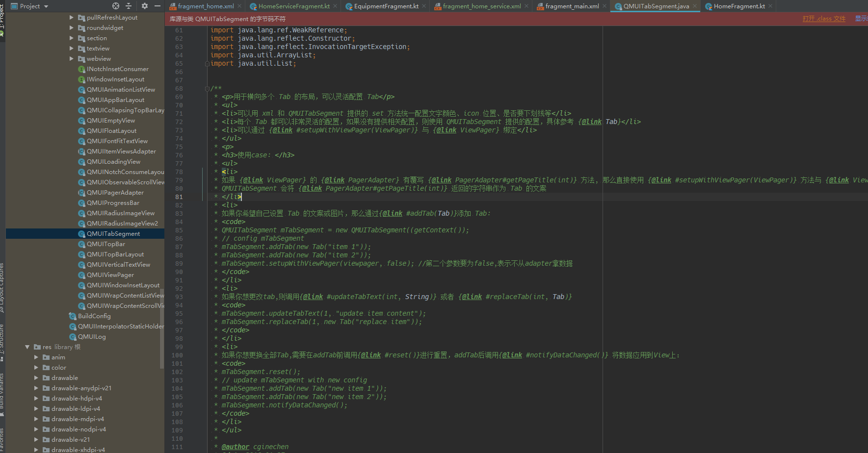Click the class icon beside QMUITabSegment
The image size is (868, 453).
pyautogui.click(x=81, y=233)
